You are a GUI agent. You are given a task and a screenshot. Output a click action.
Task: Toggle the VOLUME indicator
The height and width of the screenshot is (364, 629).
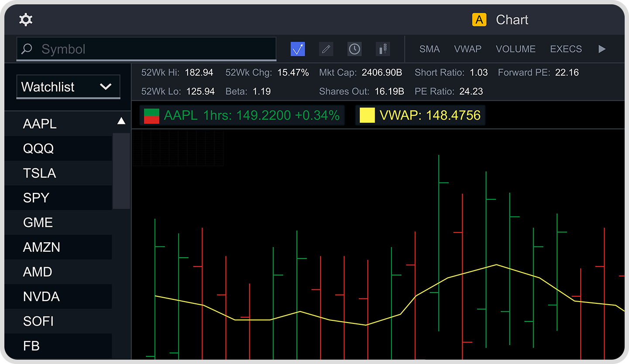tap(516, 49)
